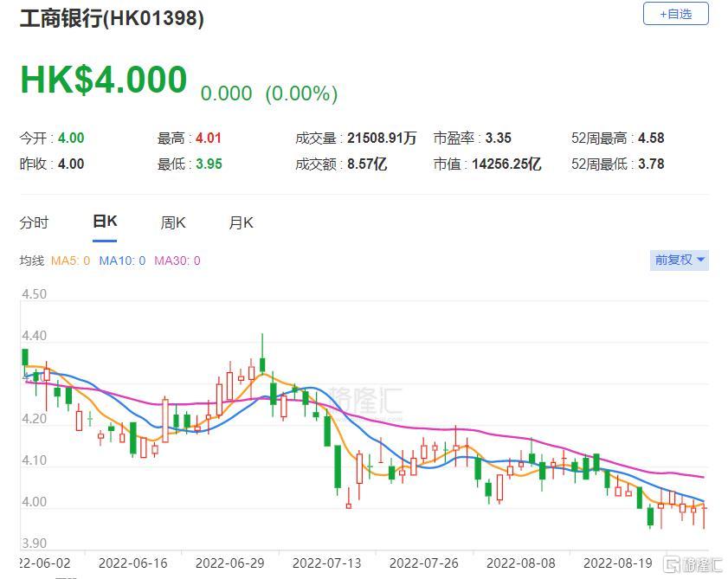Select the 日K daily chart tab
This screenshot has height=579, width=728.
(x=105, y=222)
